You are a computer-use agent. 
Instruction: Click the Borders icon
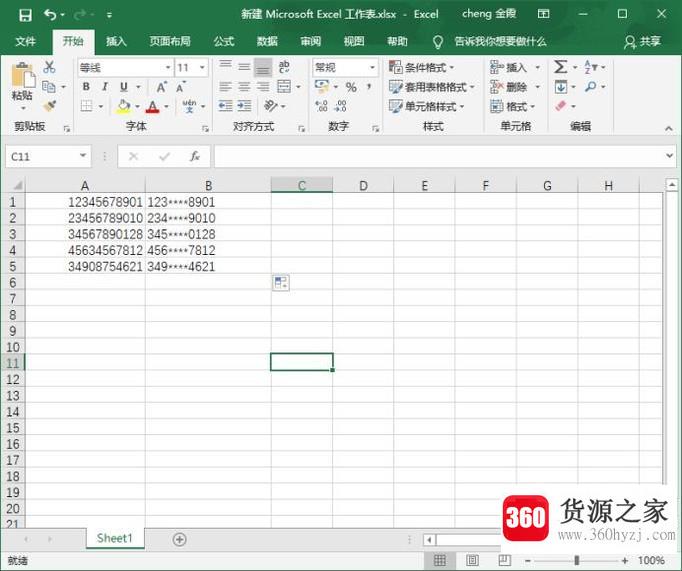(87, 106)
